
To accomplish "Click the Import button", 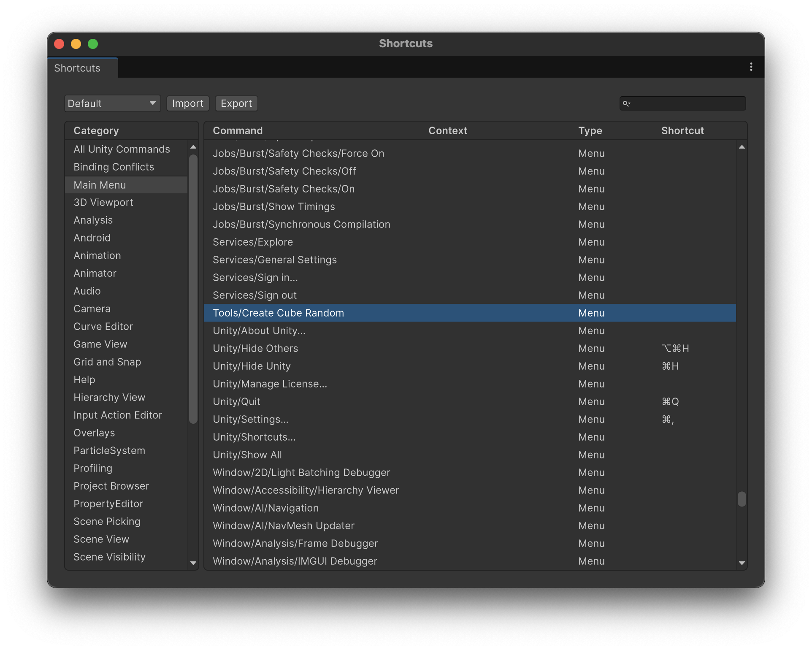I will [188, 104].
